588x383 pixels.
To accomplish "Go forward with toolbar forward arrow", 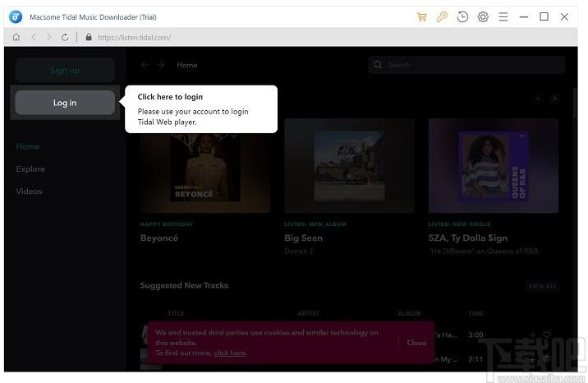I will (48, 37).
